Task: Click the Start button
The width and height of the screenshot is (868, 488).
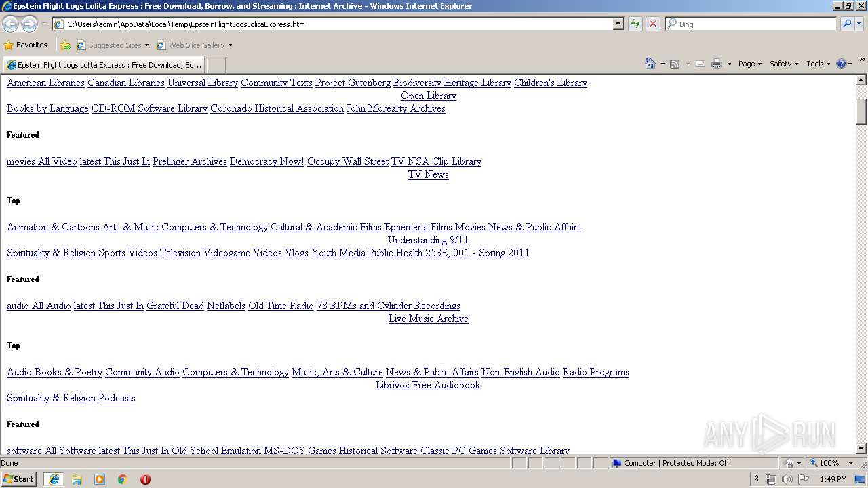Action: [19, 479]
